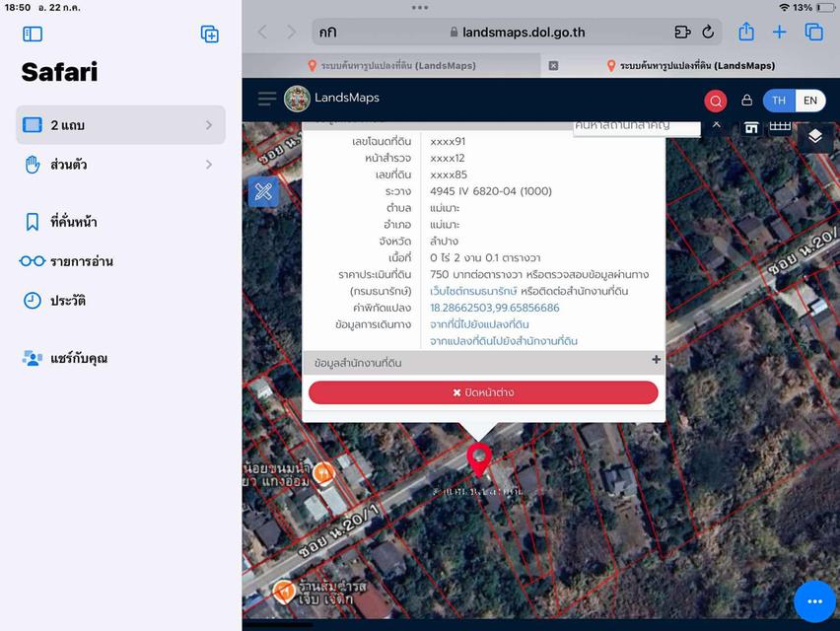840x631 pixels.
Task: Click battery 13% status indicator
Action: pyautogui.click(x=813, y=8)
